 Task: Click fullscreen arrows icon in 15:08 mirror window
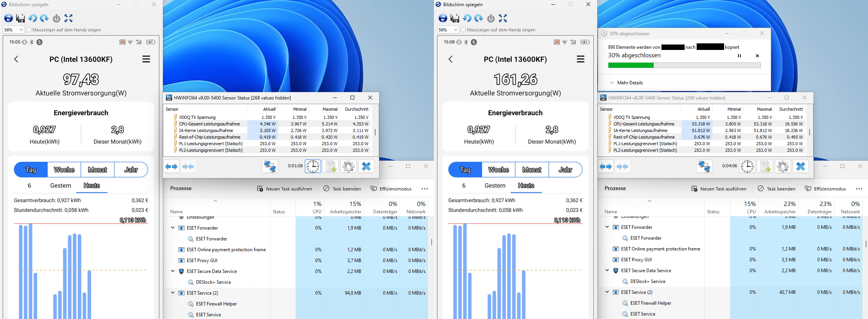(503, 18)
